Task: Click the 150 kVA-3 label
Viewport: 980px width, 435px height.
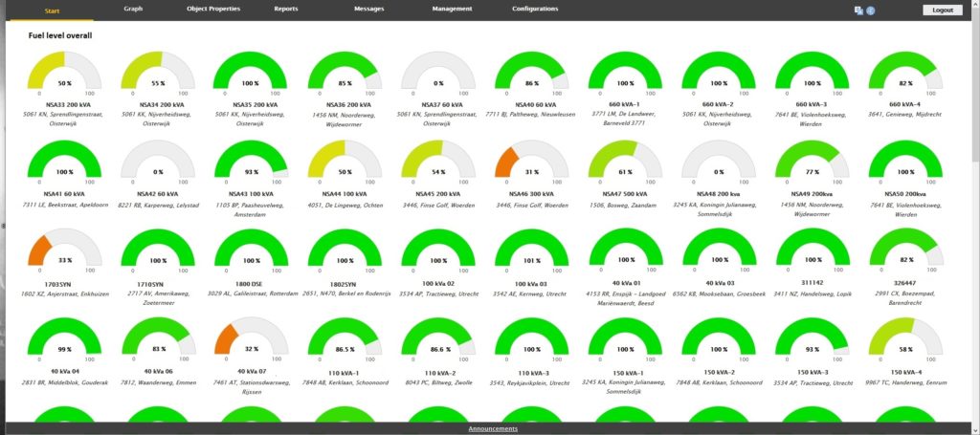Action: [812, 372]
